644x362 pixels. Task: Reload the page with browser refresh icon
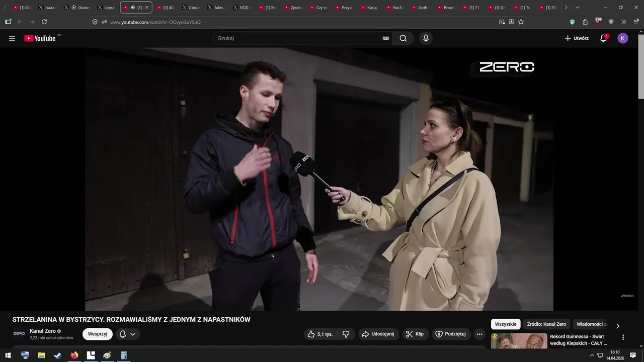click(44, 22)
